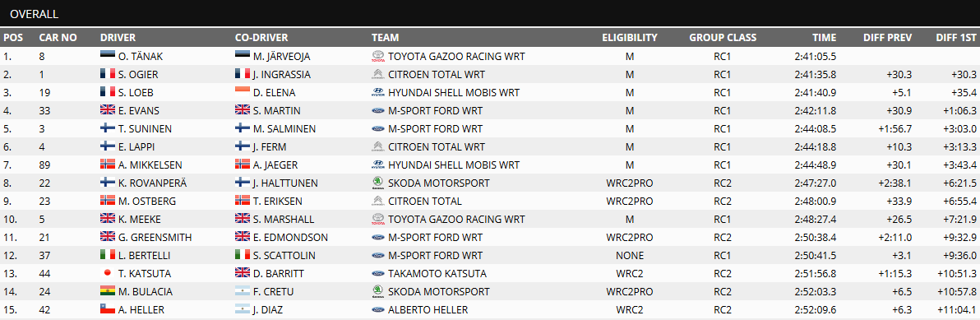This screenshot has width=980, height=320.
Task: Click the Skoda logo in Rovanperä's row
Action: (378, 183)
